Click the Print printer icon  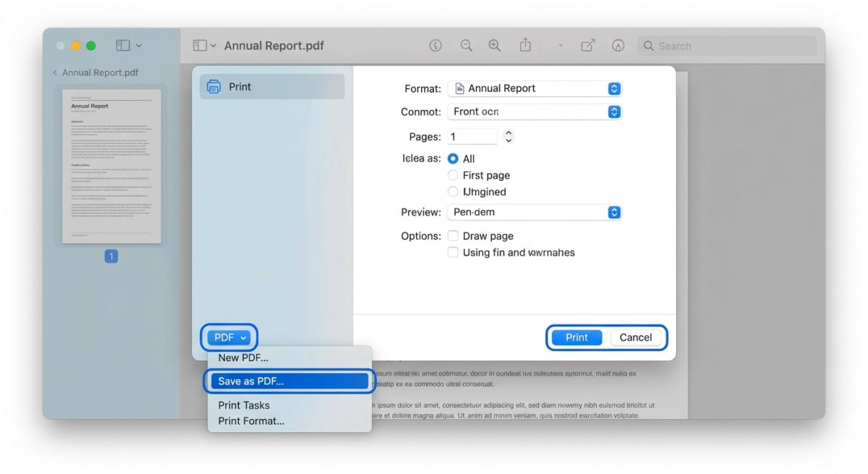pos(214,86)
